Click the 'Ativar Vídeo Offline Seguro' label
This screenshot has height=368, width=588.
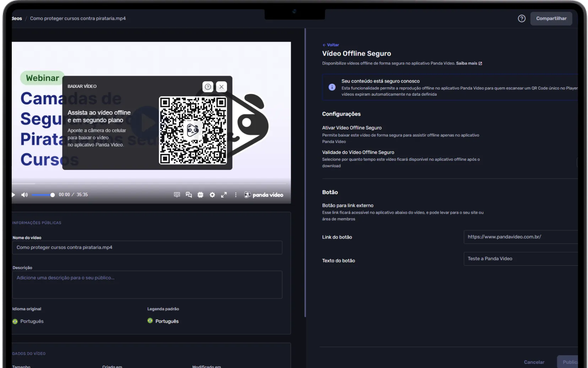coord(352,128)
